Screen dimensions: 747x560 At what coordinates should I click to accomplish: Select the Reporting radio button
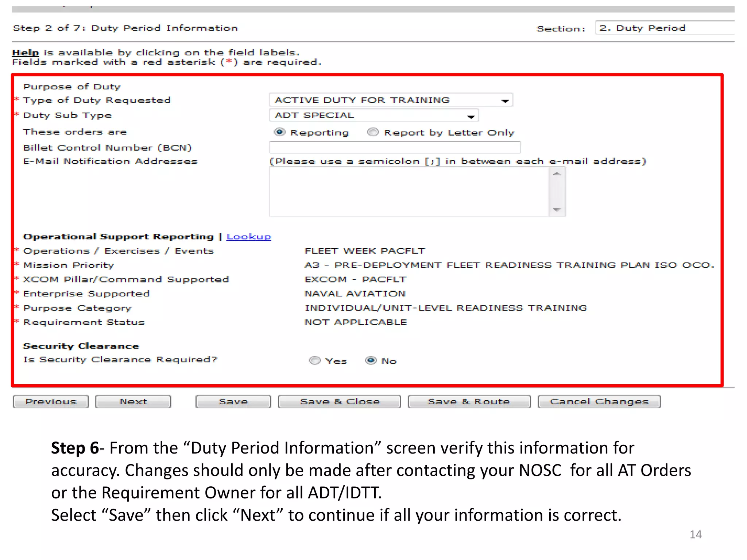(279, 132)
